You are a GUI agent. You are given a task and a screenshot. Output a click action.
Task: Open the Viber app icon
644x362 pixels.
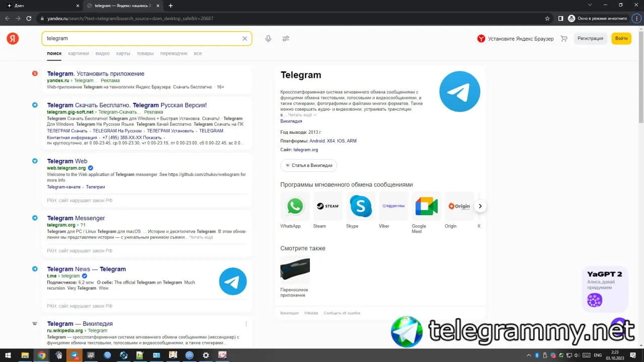point(393,206)
